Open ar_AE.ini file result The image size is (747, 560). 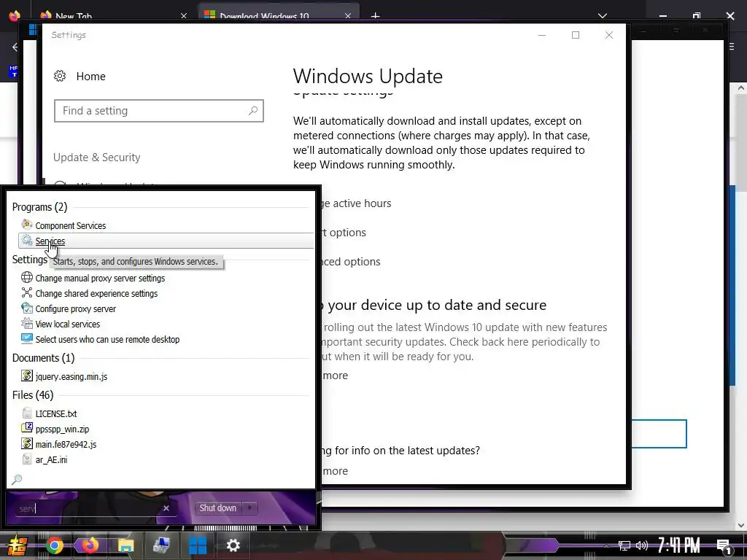51,459
